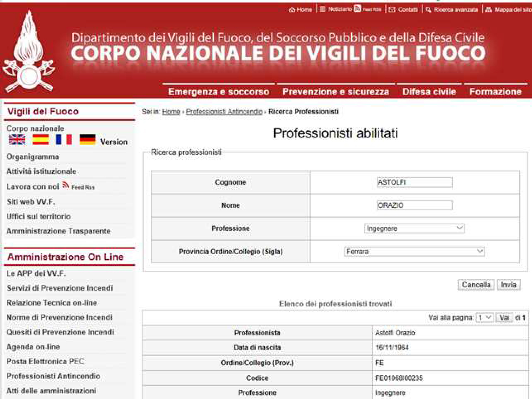
Task: Open Posta Elettronica PEC link
Action: pyautogui.click(x=45, y=362)
